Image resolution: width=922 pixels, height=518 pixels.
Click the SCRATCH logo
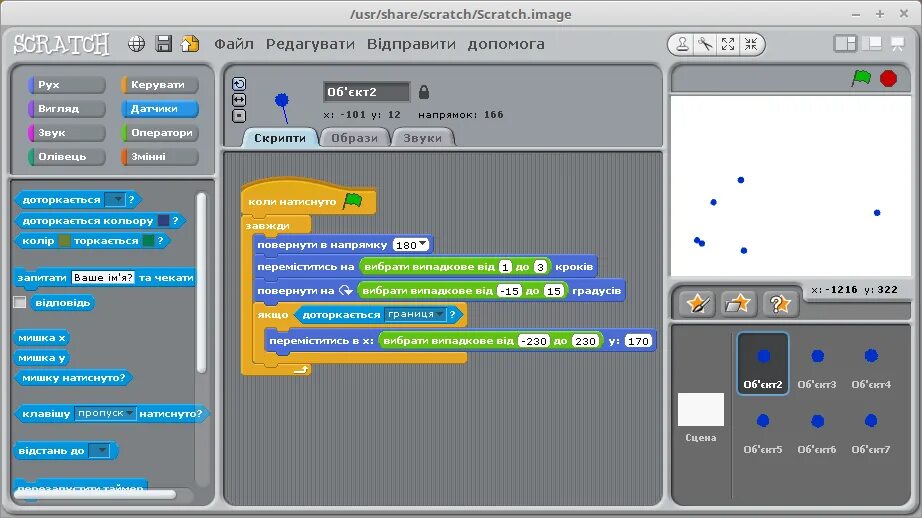point(61,44)
